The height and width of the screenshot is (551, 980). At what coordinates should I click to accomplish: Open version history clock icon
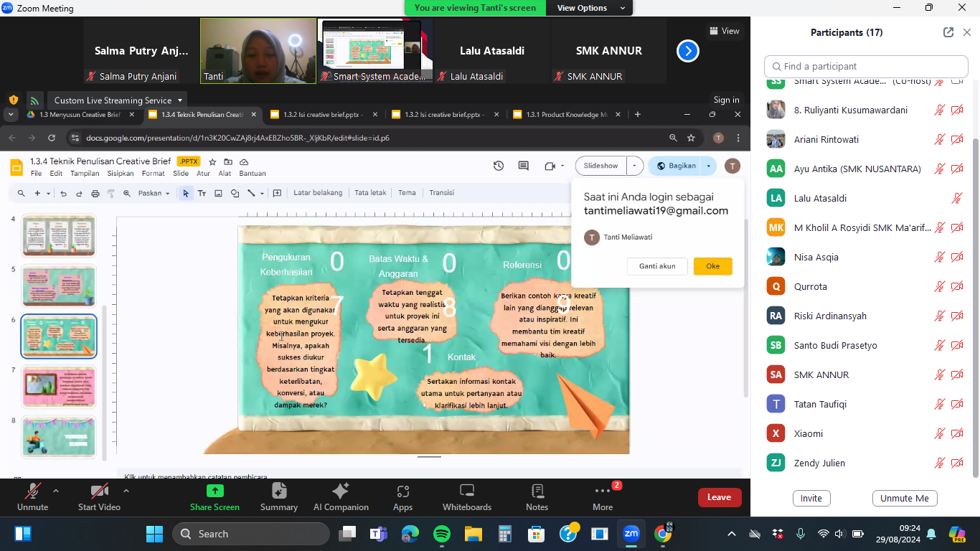499,166
